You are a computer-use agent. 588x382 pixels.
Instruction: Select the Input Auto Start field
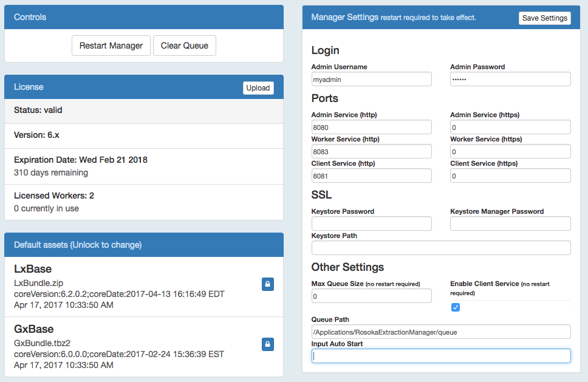coord(440,356)
